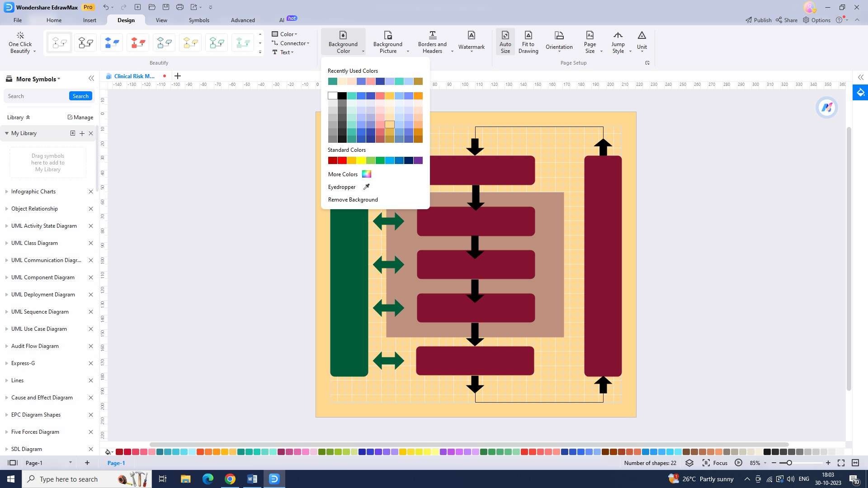The image size is (868, 488).
Task: Click the Eyedropper color picker tool
Action: point(349,187)
